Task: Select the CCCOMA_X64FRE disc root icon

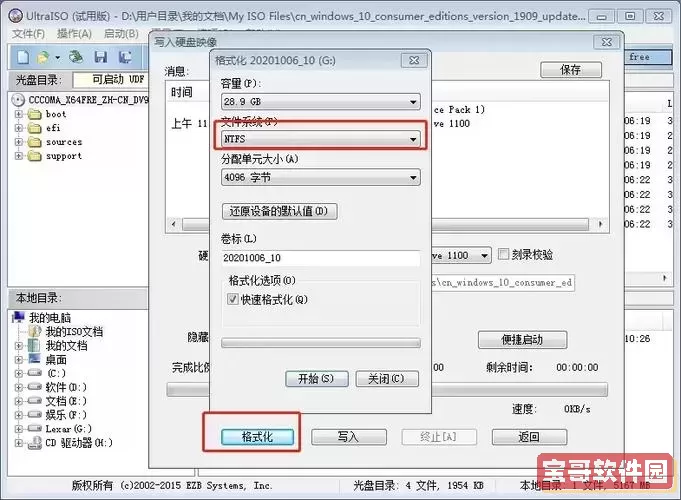Action: click(x=18, y=100)
